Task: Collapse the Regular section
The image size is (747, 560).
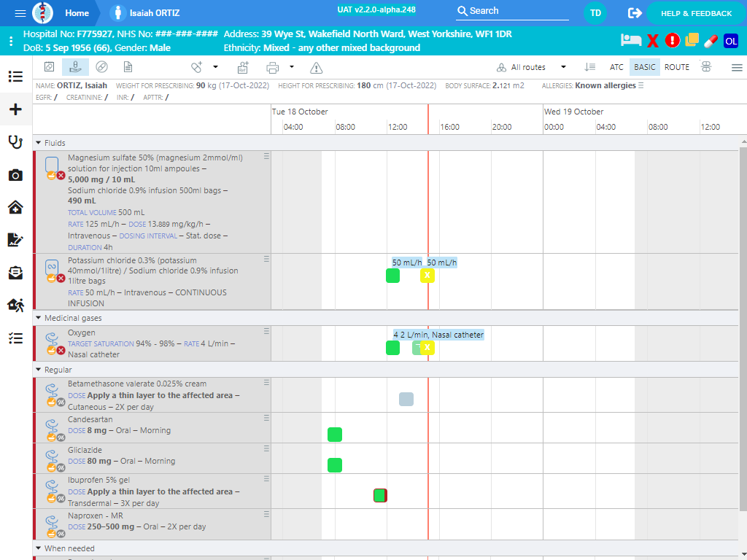Action: tap(38, 370)
